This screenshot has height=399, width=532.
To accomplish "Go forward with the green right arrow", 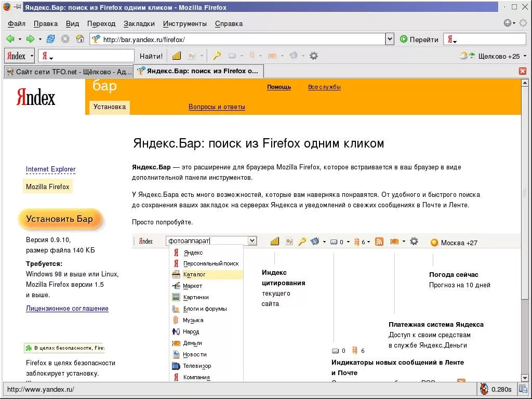I will 31,39.
